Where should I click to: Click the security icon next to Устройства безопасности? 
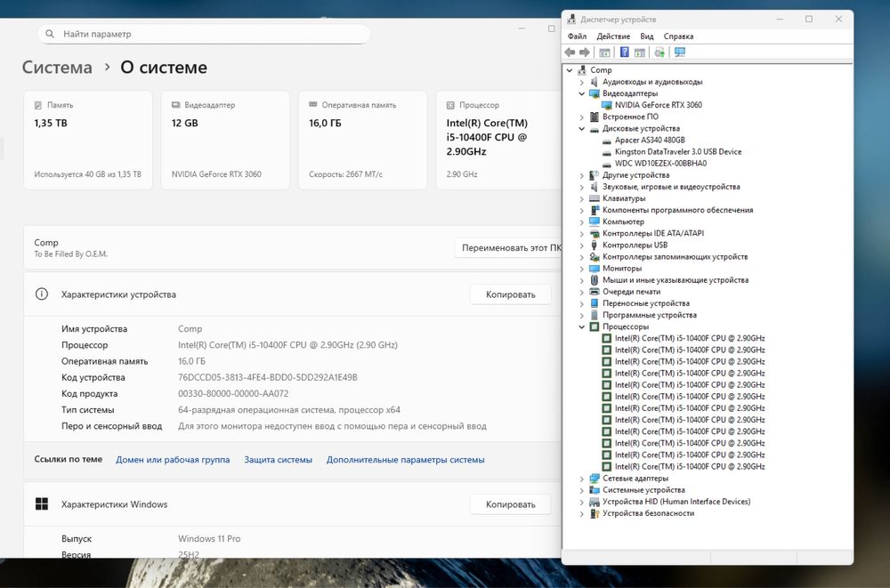[x=595, y=513]
